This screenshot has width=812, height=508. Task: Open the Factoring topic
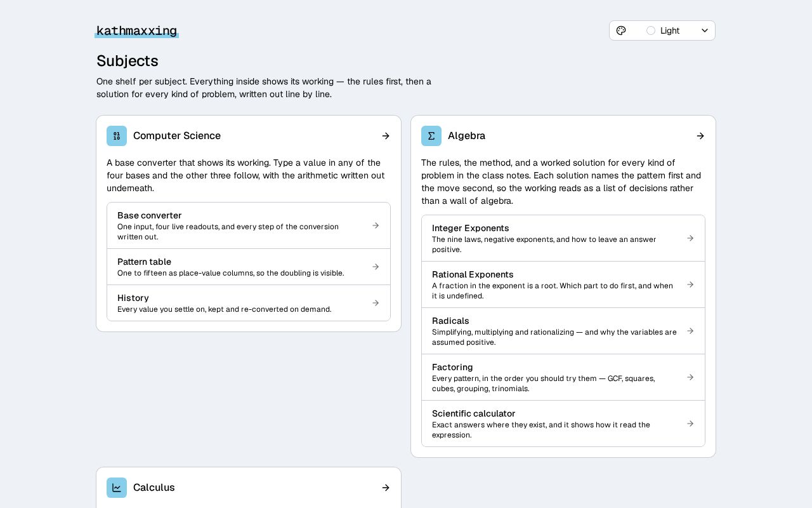point(563,377)
